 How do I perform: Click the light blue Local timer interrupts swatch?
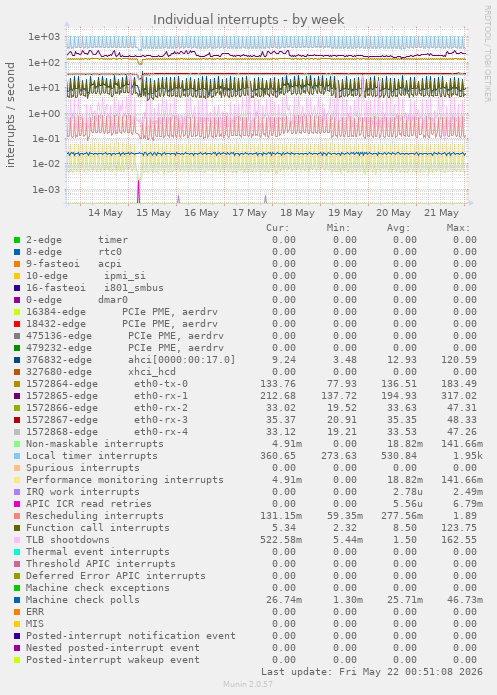tap(17, 456)
